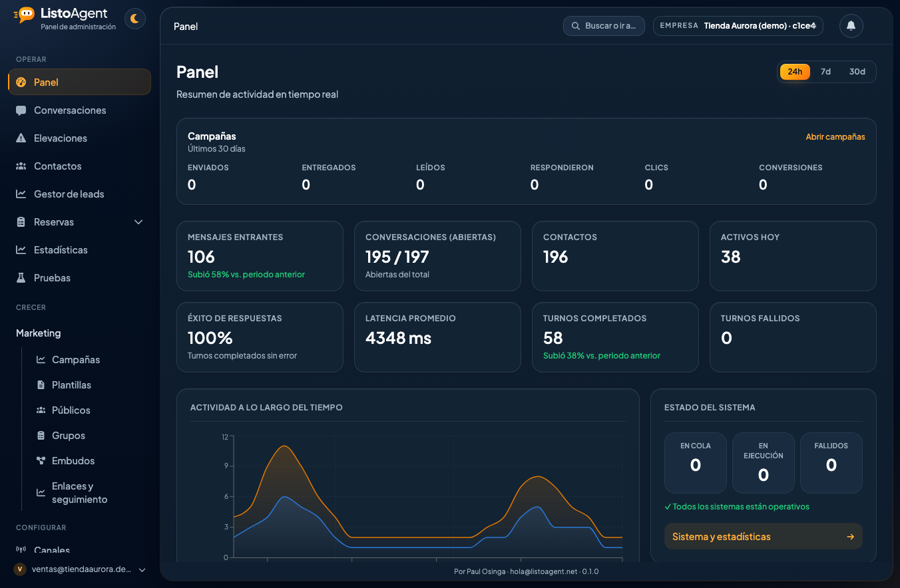
Task: Click the Plantillas document icon
Action: click(41, 385)
